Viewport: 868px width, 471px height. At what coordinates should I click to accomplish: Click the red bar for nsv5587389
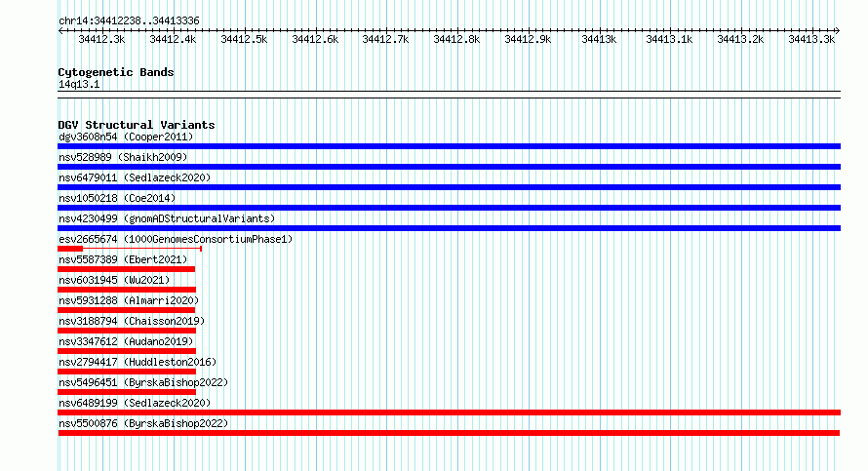coord(126,269)
